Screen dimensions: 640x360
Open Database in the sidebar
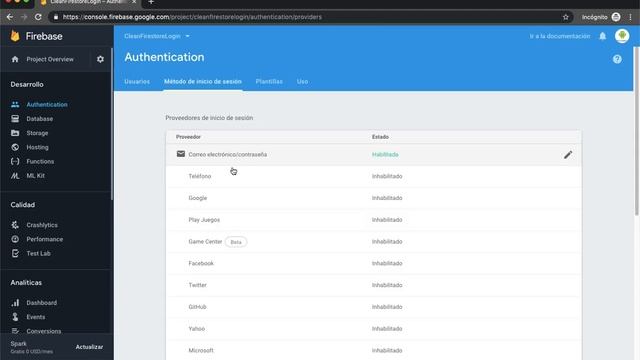[40, 119]
